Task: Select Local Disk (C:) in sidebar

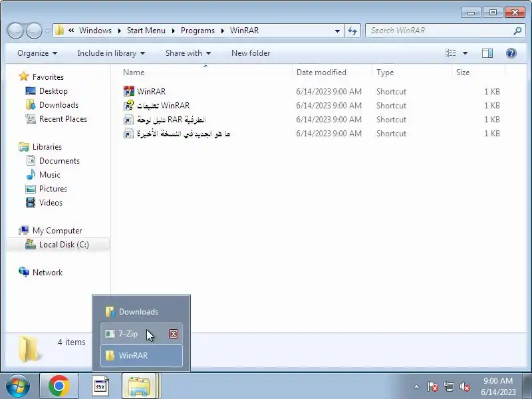Action: point(58,244)
